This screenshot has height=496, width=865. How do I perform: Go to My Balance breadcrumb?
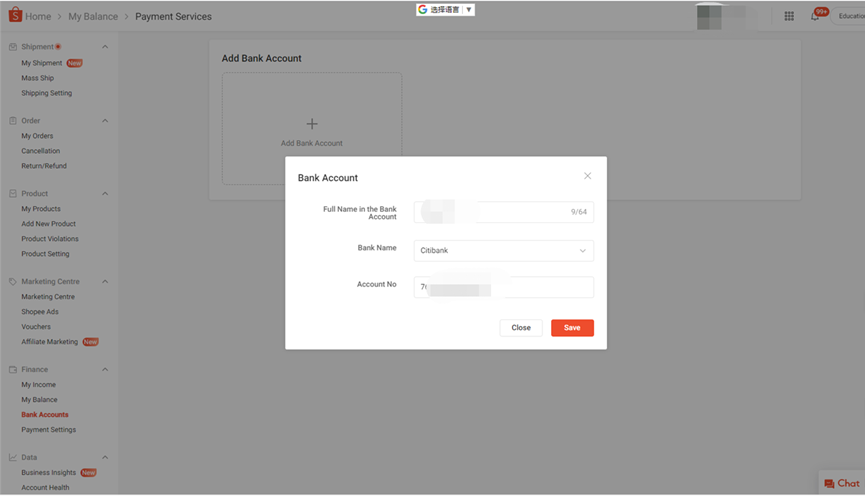(x=93, y=17)
